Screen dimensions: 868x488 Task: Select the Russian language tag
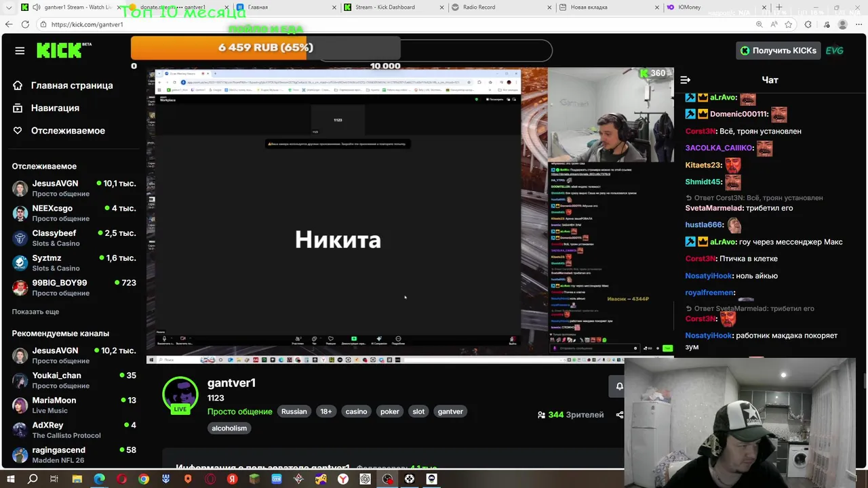tap(294, 411)
